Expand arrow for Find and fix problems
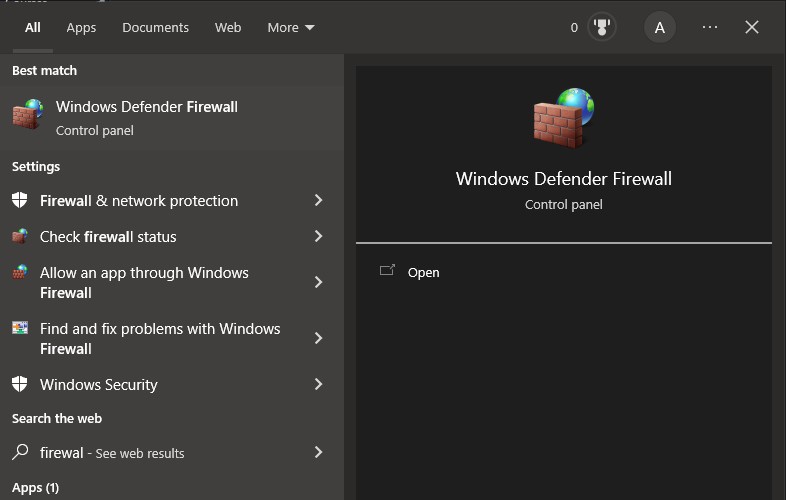The height and width of the screenshot is (500, 786). click(x=318, y=338)
